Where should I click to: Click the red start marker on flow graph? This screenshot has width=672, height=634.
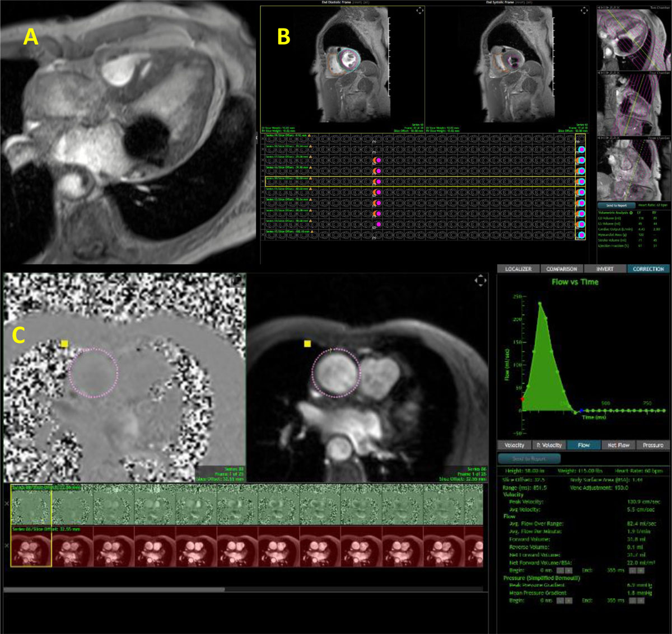pos(522,399)
